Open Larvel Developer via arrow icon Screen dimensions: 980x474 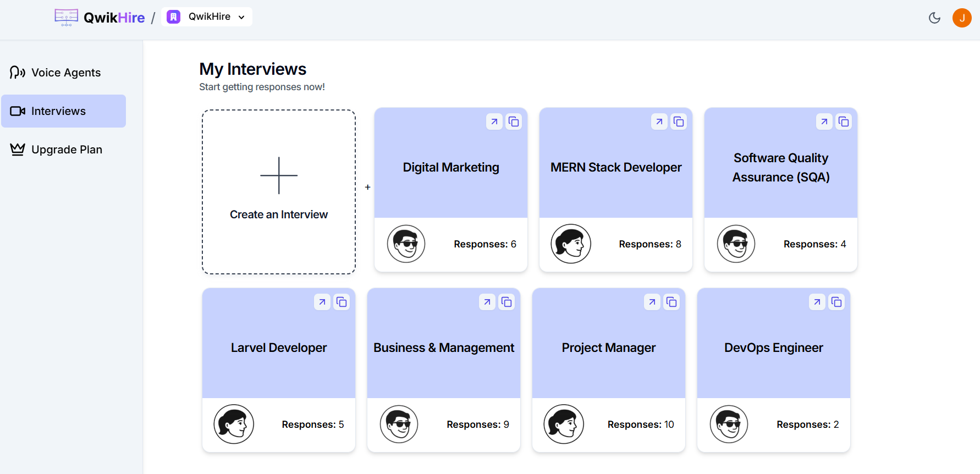322,302
